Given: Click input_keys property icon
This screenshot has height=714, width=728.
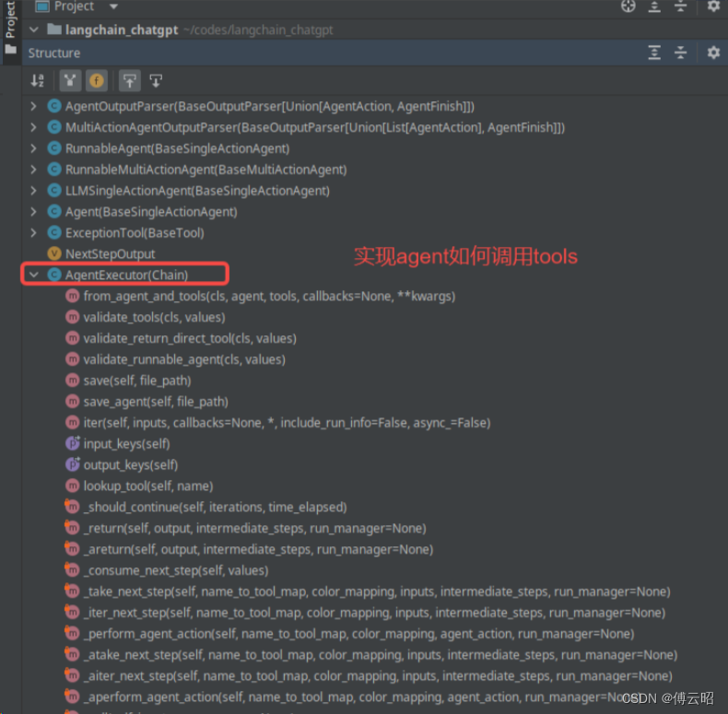Looking at the screenshot, I should tap(73, 444).
